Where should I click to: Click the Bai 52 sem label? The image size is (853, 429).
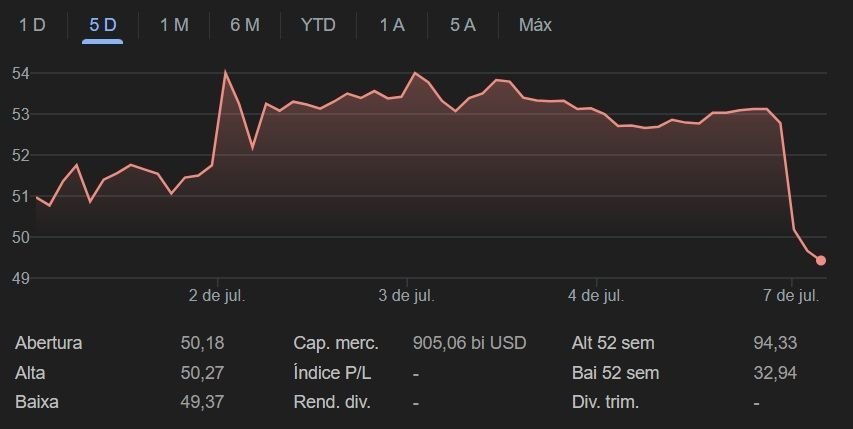pyautogui.click(x=615, y=373)
